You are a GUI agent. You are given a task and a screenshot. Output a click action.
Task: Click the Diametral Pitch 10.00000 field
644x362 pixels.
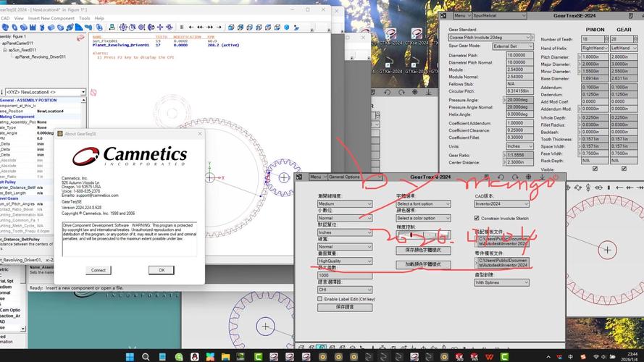pyautogui.click(x=519, y=55)
